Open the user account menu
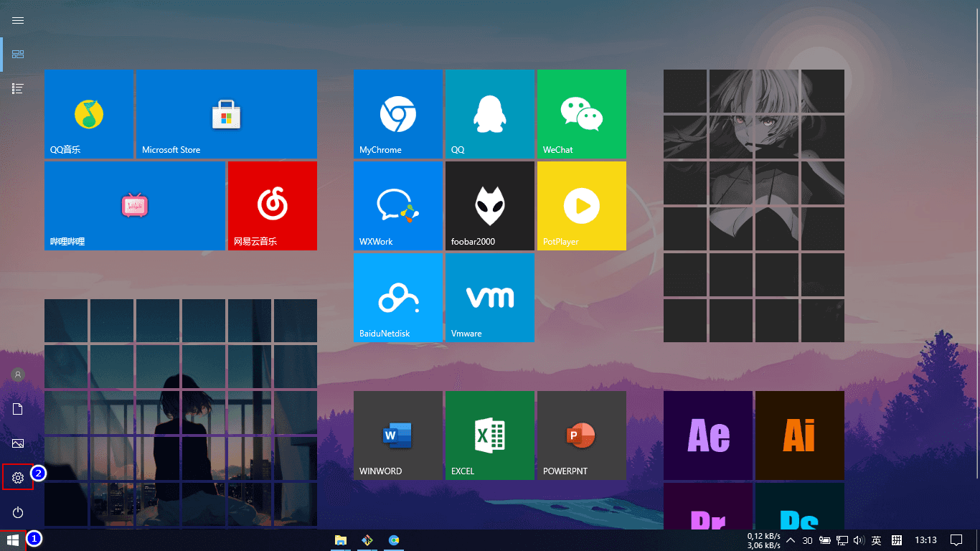980x551 pixels. click(18, 375)
